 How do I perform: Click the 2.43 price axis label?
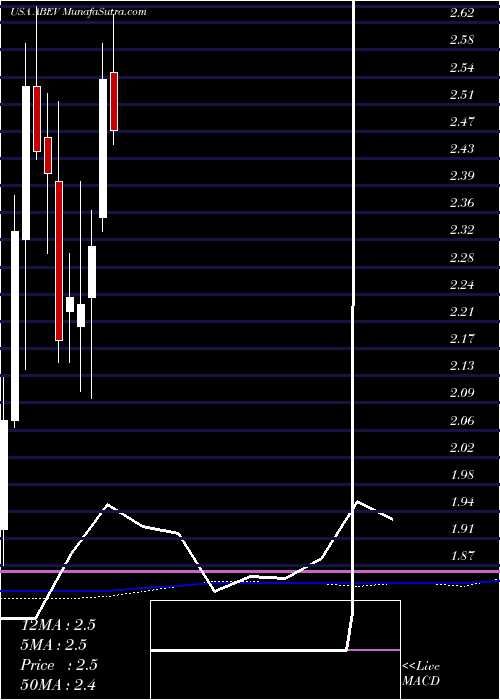[462, 148]
